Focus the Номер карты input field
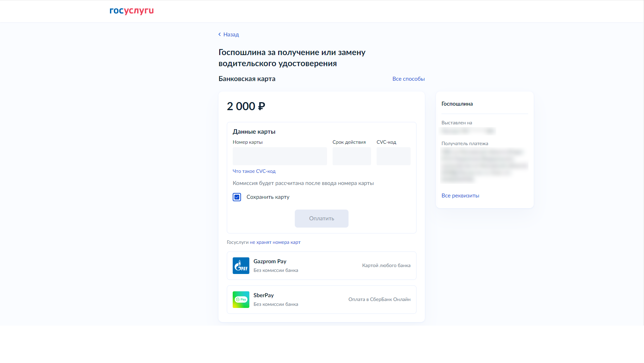644x363 pixels. 280,156
